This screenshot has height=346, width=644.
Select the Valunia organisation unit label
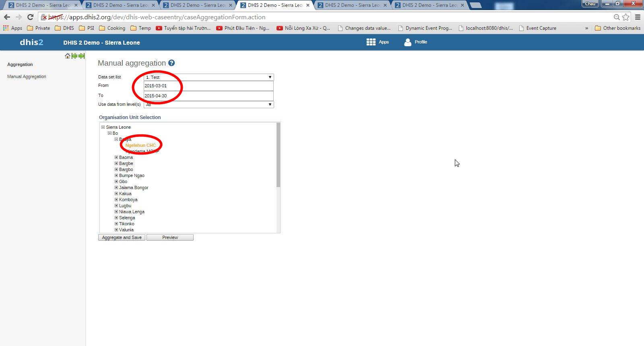tap(126, 230)
